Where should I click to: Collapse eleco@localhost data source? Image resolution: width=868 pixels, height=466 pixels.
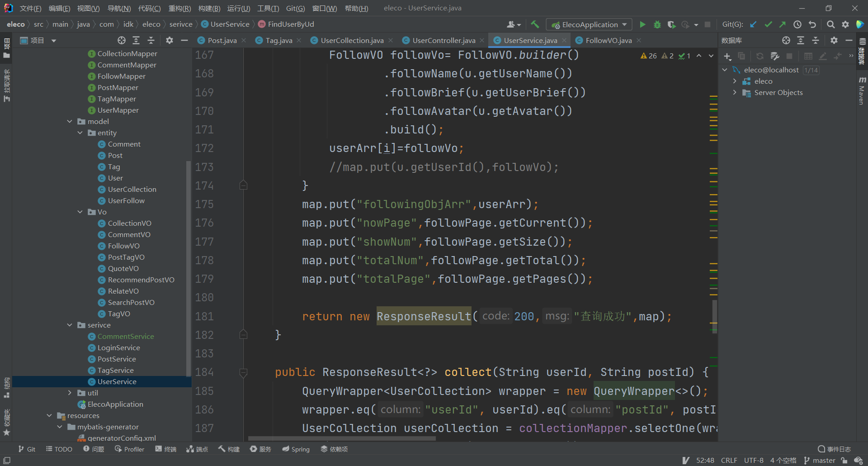[x=725, y=70]
